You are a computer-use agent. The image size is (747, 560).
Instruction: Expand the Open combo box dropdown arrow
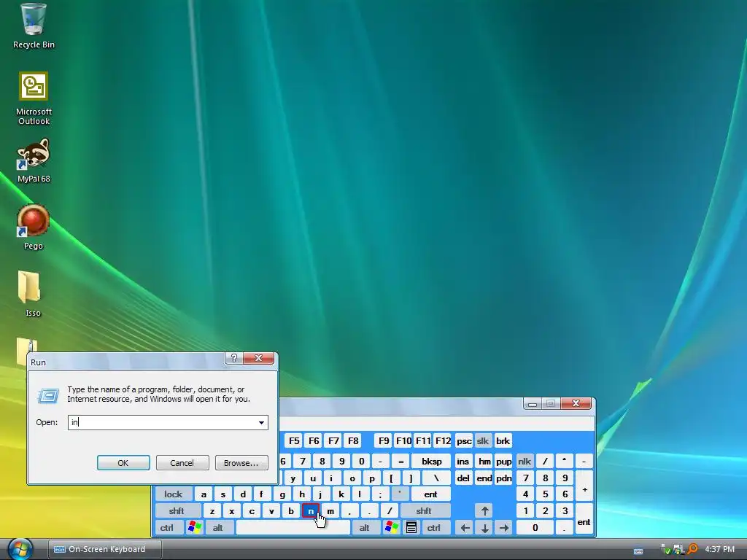click(262, 422)
